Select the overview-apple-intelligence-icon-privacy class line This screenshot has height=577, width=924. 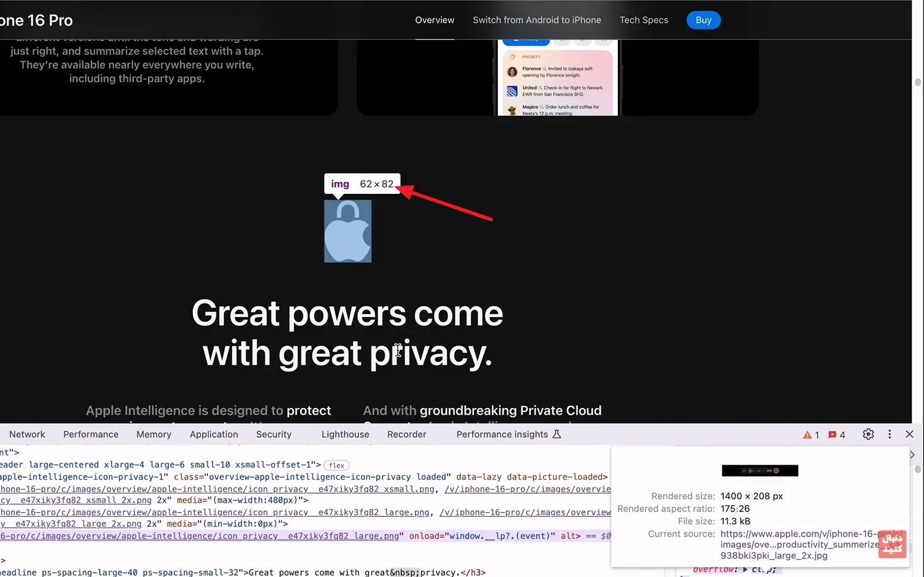(304, 477)
